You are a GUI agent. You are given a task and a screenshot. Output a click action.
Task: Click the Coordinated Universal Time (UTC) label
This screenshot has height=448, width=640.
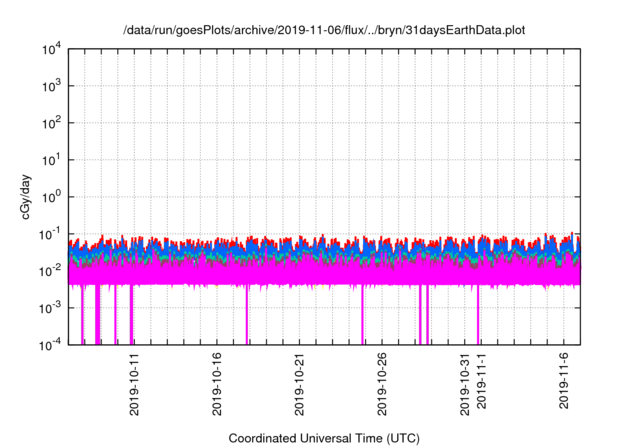click(324, 439)
